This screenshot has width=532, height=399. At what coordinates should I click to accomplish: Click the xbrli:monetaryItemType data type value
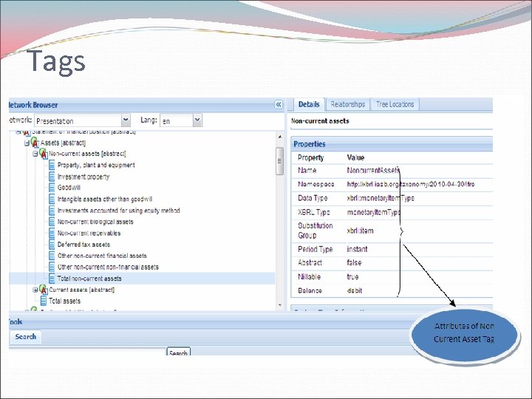[381, 198]
